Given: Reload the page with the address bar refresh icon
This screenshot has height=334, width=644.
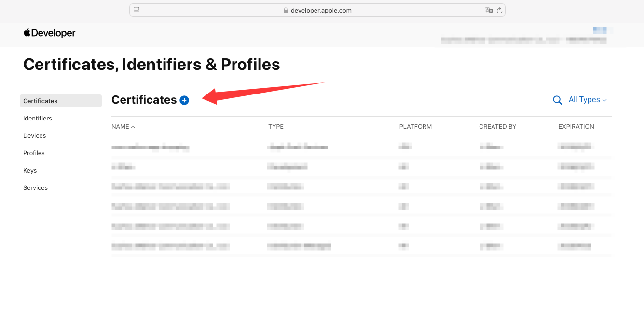Looking at the screenshot, I should click(x=499, y=10).
